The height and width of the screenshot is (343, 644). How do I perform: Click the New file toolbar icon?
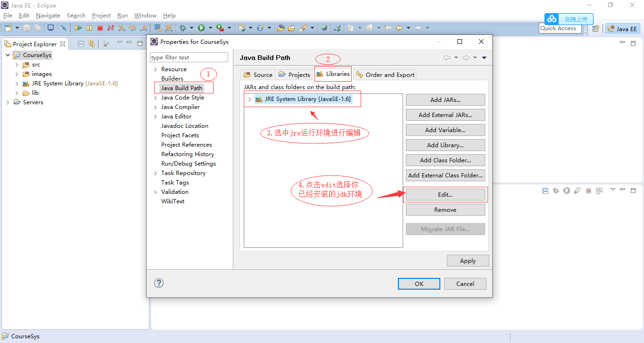pyautogui.click(x=8, y=28)
